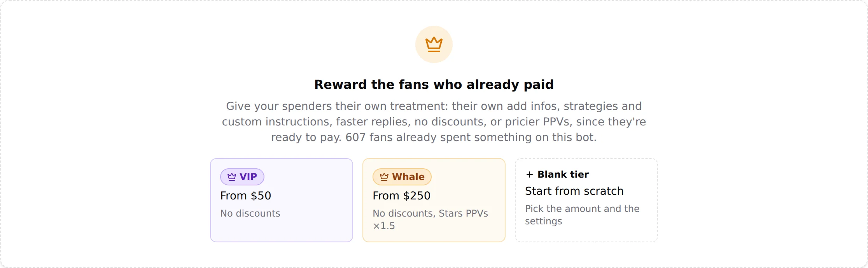Click "No discounts" under the VIP tier
868x268 pixels.
coord(250,213)
